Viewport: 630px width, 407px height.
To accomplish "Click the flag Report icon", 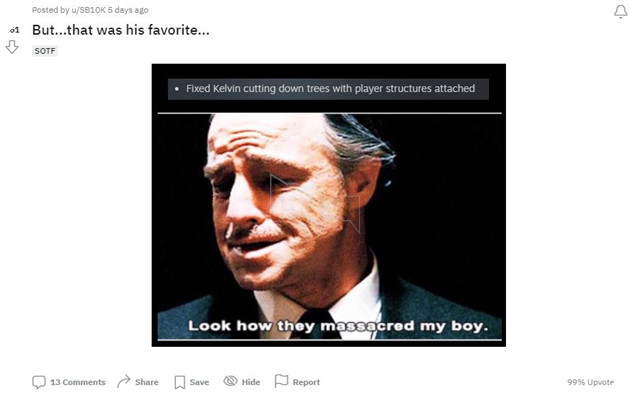I will tap(281, 381).
